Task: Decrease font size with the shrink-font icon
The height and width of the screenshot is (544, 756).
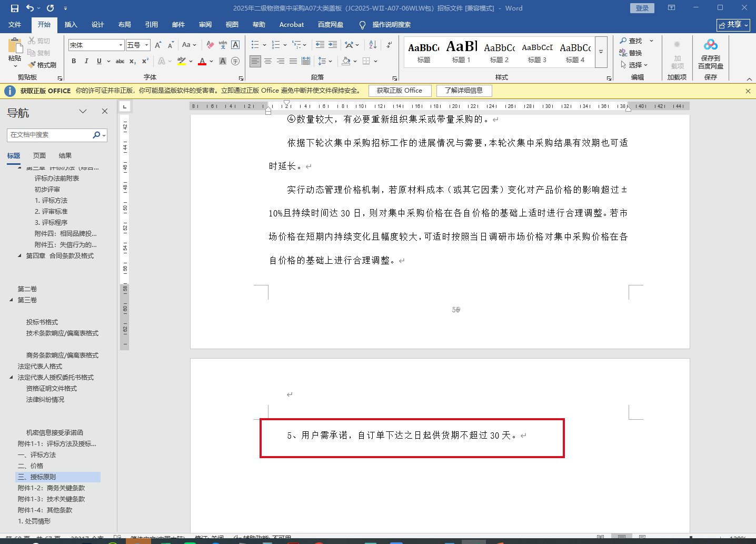Action: click(171, 45)
